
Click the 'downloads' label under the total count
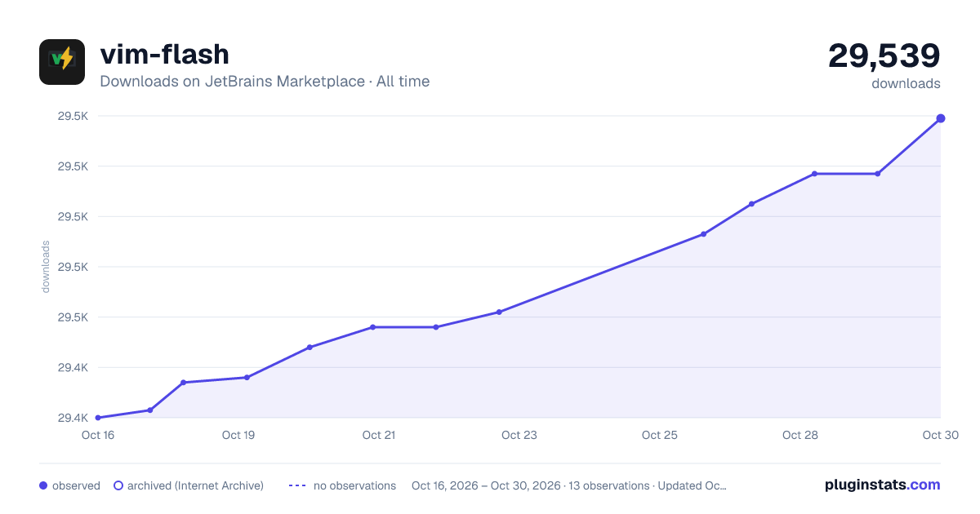(906, 83)
